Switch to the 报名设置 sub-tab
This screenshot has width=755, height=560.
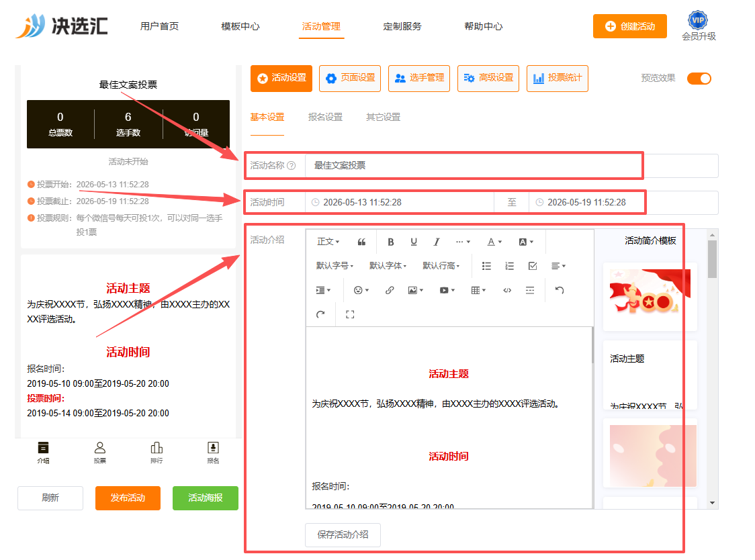326,117
